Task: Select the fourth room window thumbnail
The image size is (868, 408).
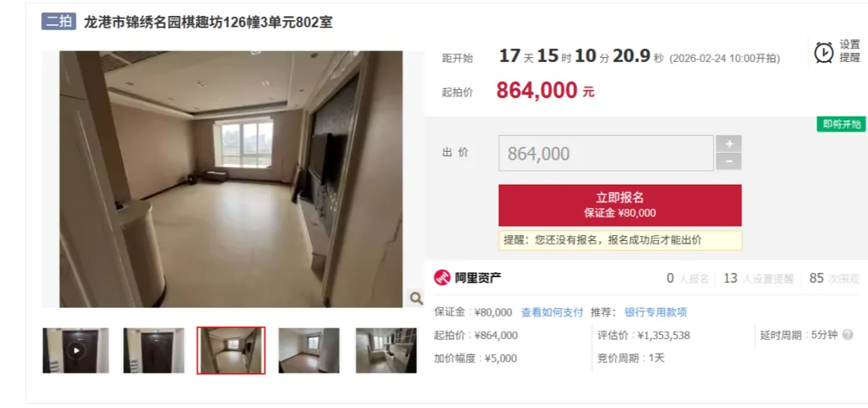Action: pyautogui.click(x=309, y=350)
